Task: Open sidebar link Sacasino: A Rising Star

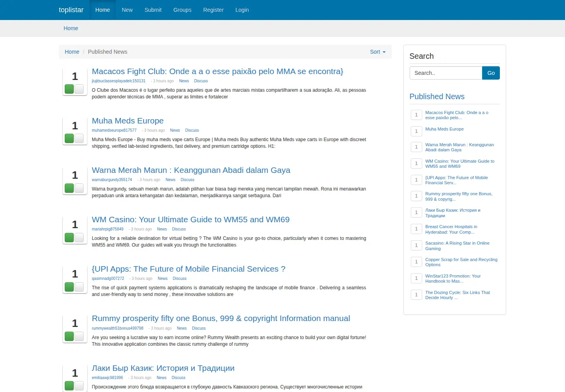Action: coord(457,246)
